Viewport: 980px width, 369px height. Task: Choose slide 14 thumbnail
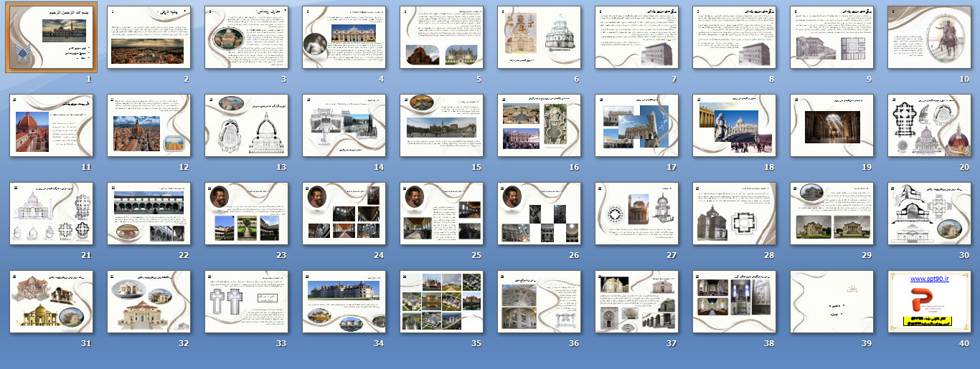tap(344, 125)
